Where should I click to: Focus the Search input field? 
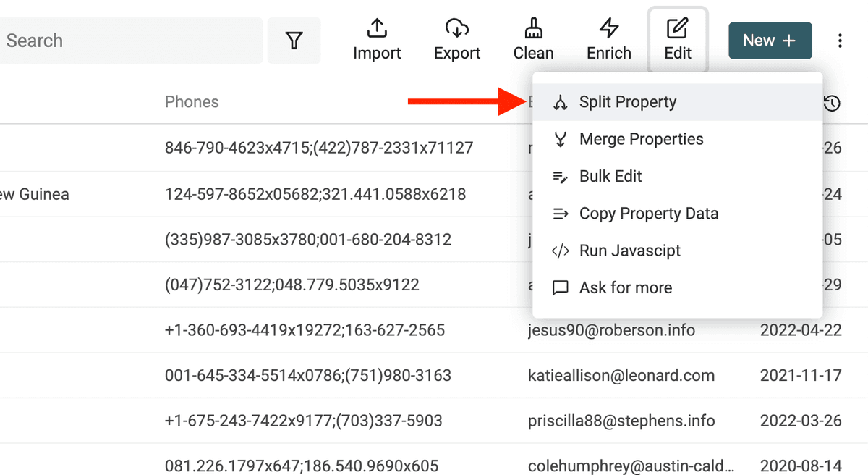coord(130,41)
